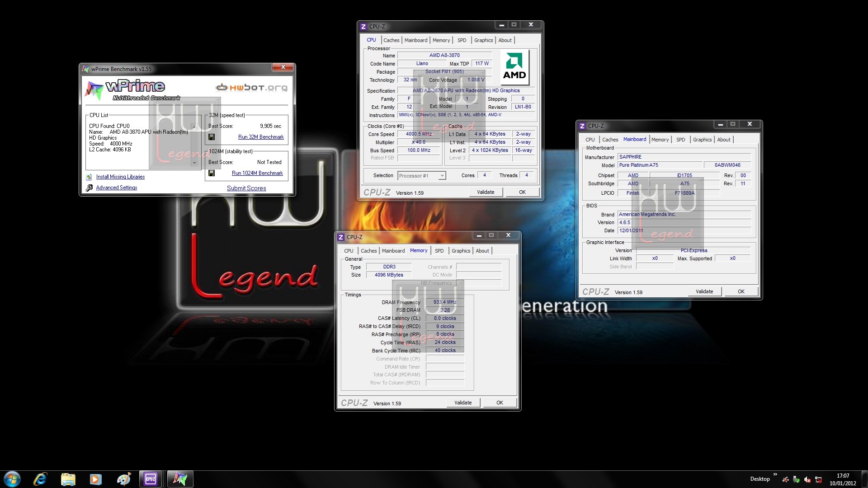Open Install Missing Libraries link
868x488 pixels.
pyautogui.click(x=120, y=177)
